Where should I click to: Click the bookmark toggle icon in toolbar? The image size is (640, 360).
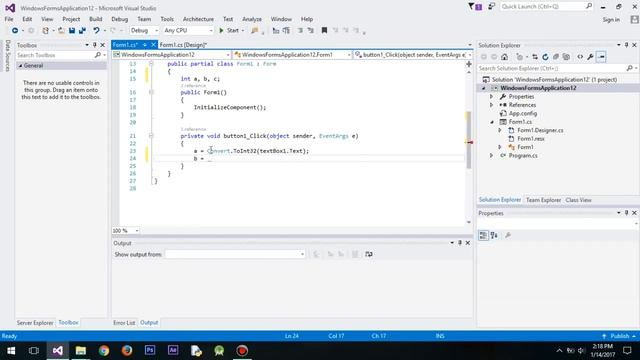324,31
